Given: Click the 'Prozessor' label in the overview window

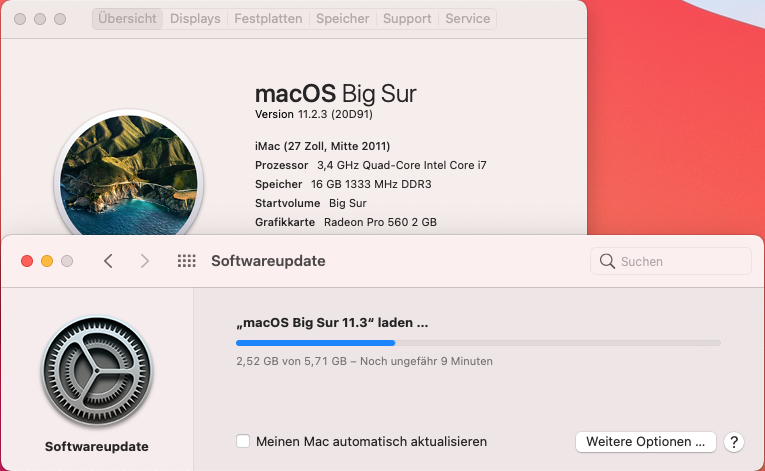Looking at the screenshot, I should pyautogui.click(x=282, y=165).
